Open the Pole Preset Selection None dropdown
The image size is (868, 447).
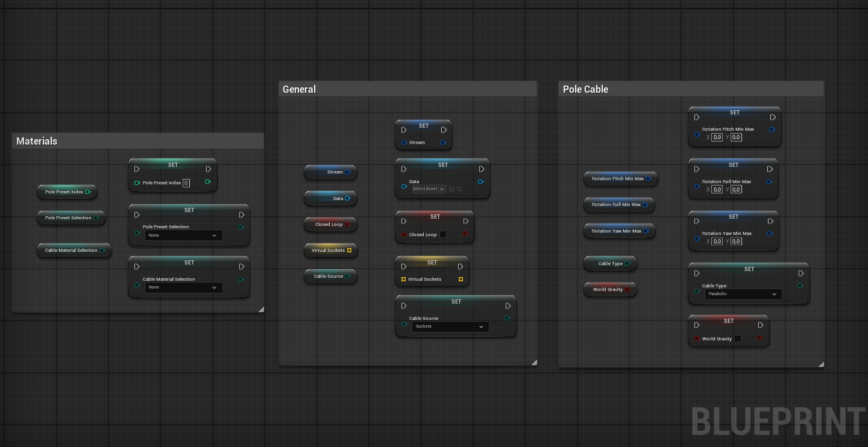[184, 235]
